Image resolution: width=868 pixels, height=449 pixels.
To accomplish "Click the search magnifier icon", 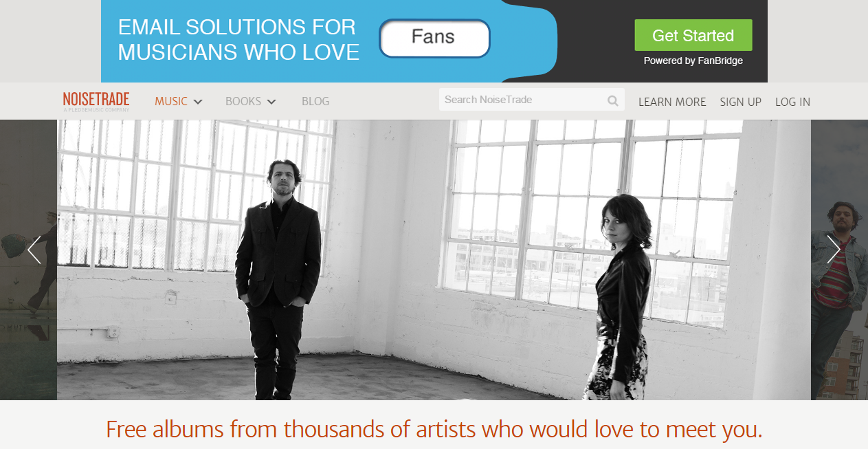I will pyautogui.click(x=612, y=100).
